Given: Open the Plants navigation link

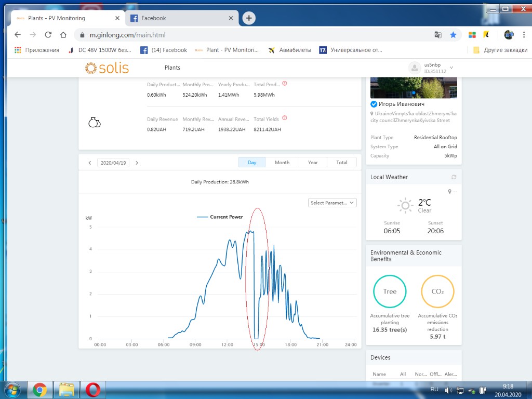Looking at the screenshot, I should tap(172, 68).
